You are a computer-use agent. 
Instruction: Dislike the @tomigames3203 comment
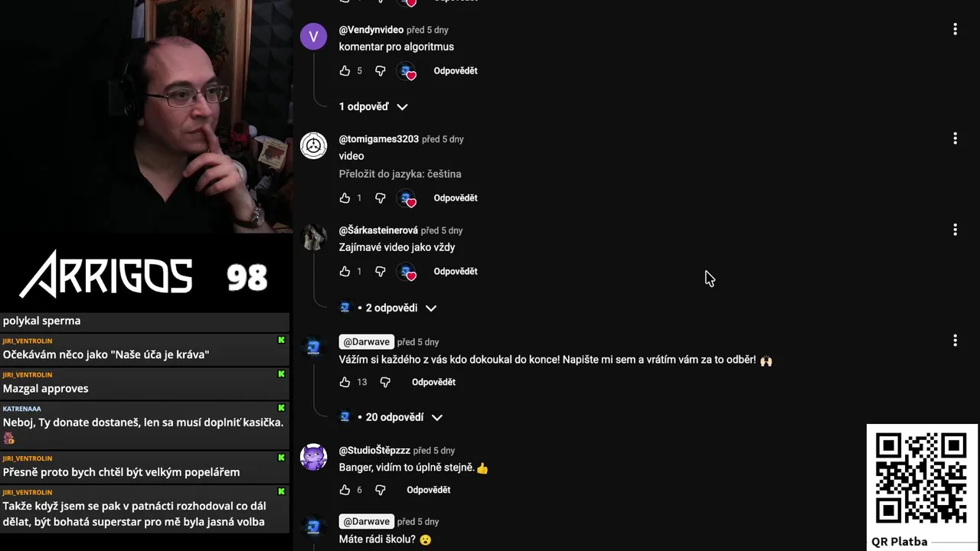tap(381, 197)
